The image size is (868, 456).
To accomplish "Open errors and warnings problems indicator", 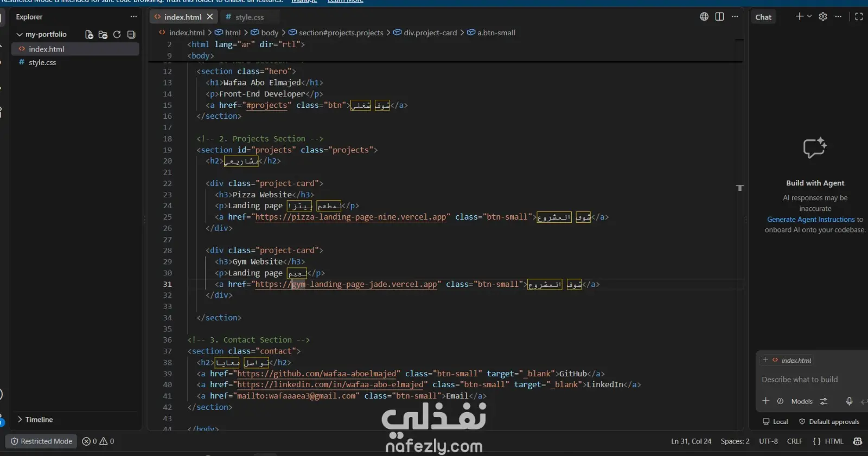I will 98,441.
